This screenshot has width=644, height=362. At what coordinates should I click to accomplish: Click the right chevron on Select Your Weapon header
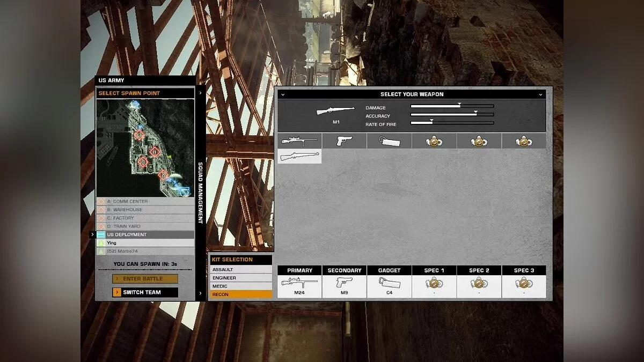[x=540, y=94]
